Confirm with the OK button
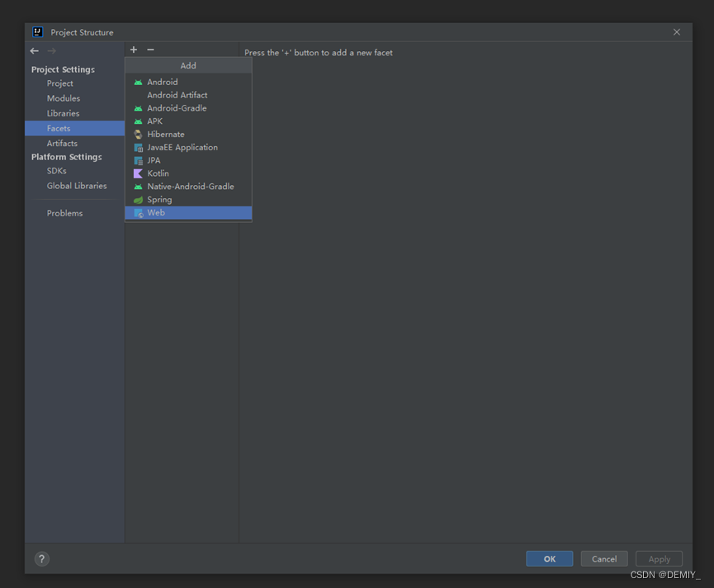Image resolution: width=714 pixels, height=588 pixels. 549,559
